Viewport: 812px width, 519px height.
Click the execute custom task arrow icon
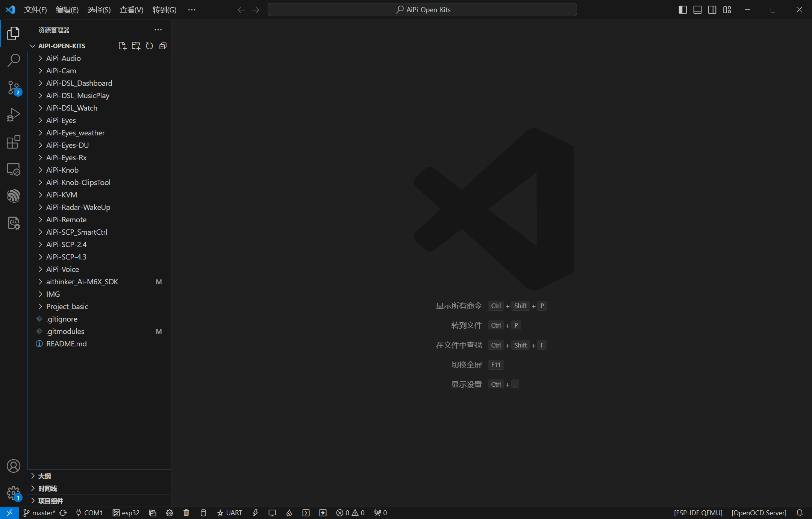[323, 513]
